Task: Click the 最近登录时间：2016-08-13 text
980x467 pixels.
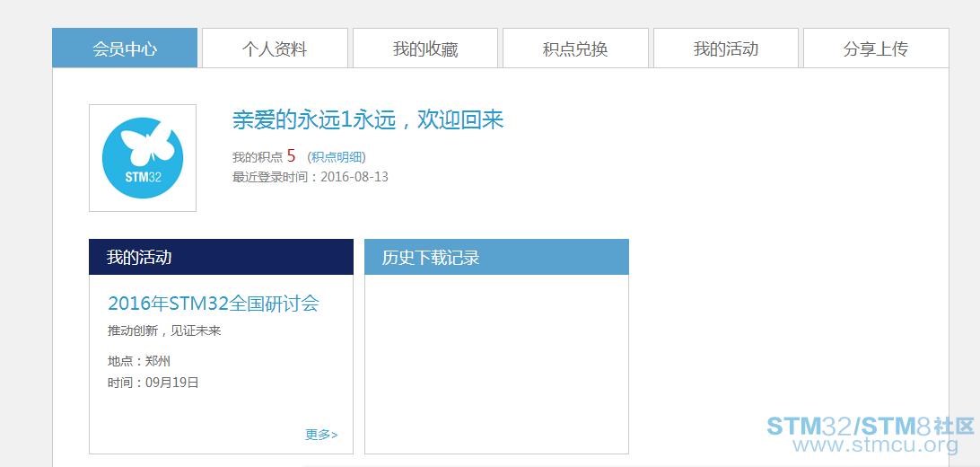Action: coord(310,177)
